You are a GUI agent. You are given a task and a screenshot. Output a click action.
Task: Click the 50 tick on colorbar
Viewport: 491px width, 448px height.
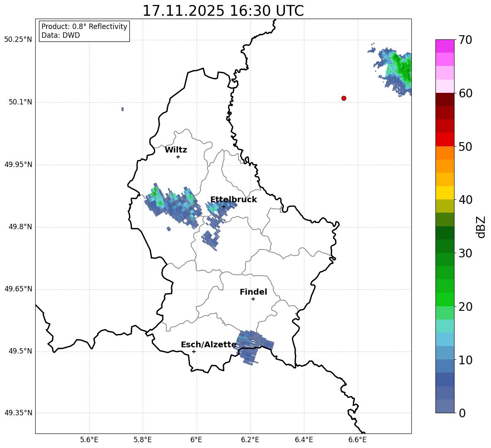pyautogui.click(x=465, y=146)
